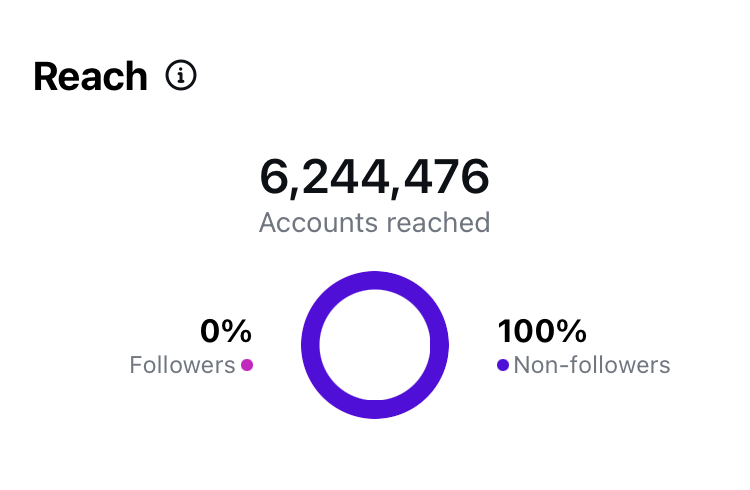750x490 pixels.
Task: Click the bottom of the purple donut ring
Action: (375, 409)
